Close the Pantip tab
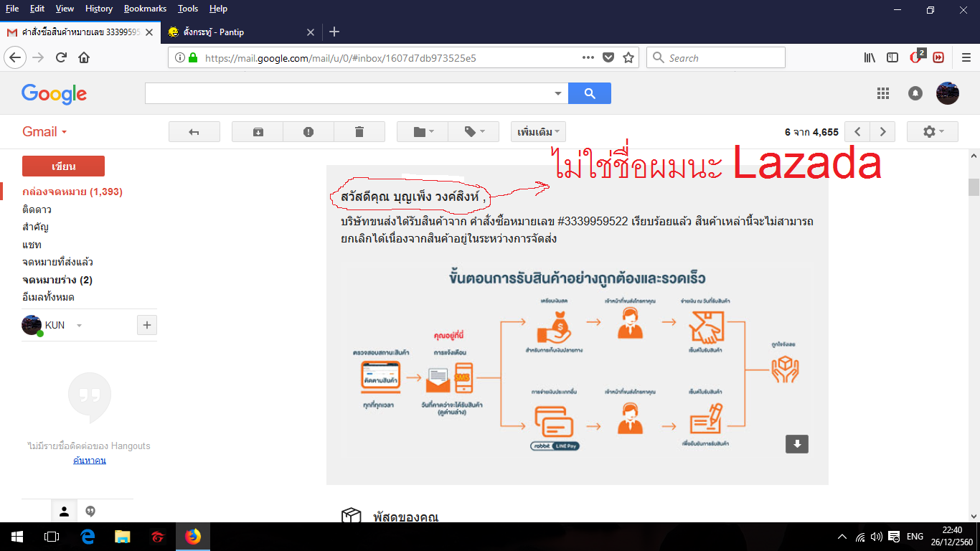 (x=311, y=32)
